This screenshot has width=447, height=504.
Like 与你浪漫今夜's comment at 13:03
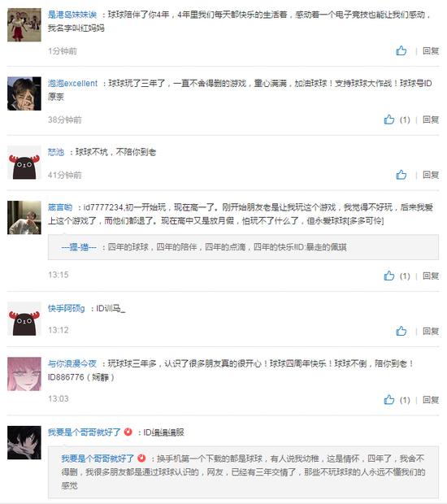pyautogui.click(x=388, y=400)
